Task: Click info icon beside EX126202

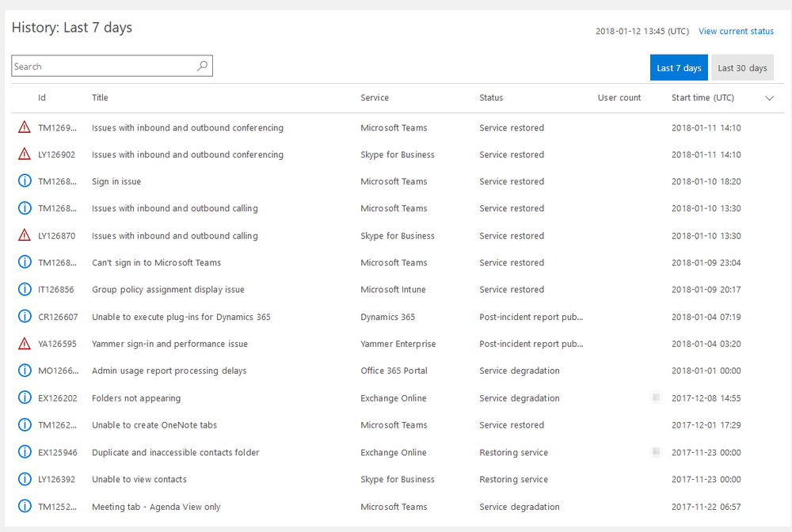Action: (25, 397)
